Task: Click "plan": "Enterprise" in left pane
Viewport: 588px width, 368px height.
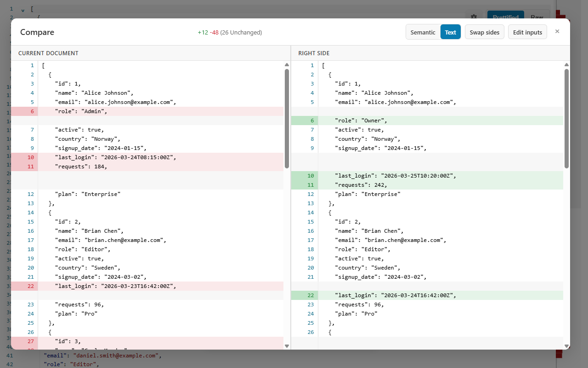Action: [x=88, y=194]
